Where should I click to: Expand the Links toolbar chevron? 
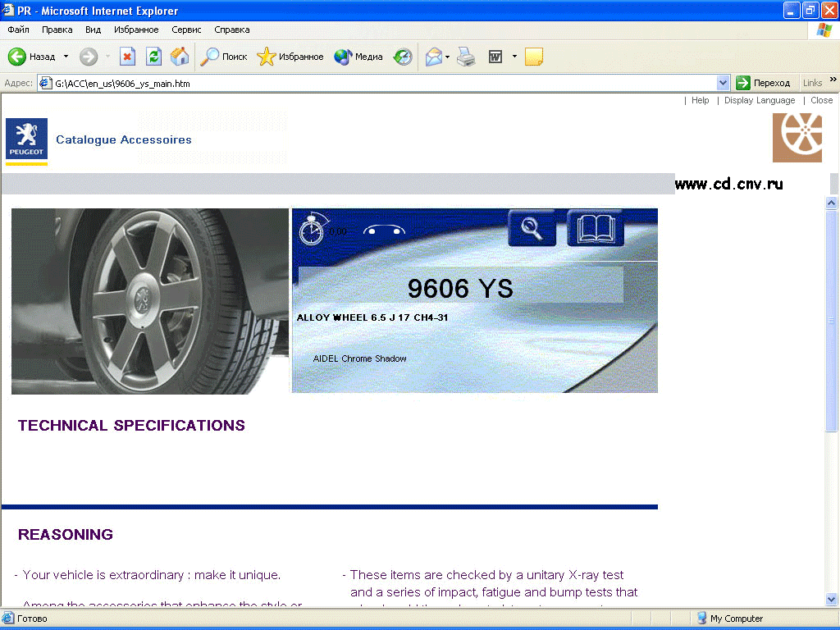tap(833, 80)
